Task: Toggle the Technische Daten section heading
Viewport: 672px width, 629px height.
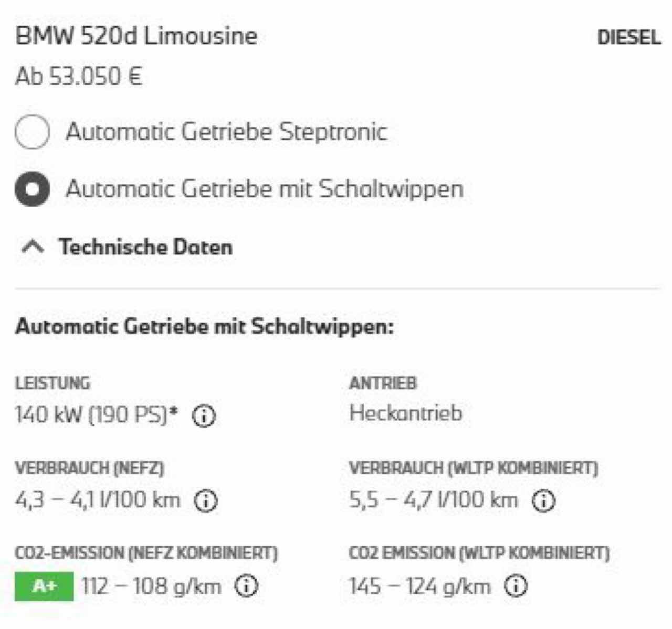Action: click(x=145, y=247)
